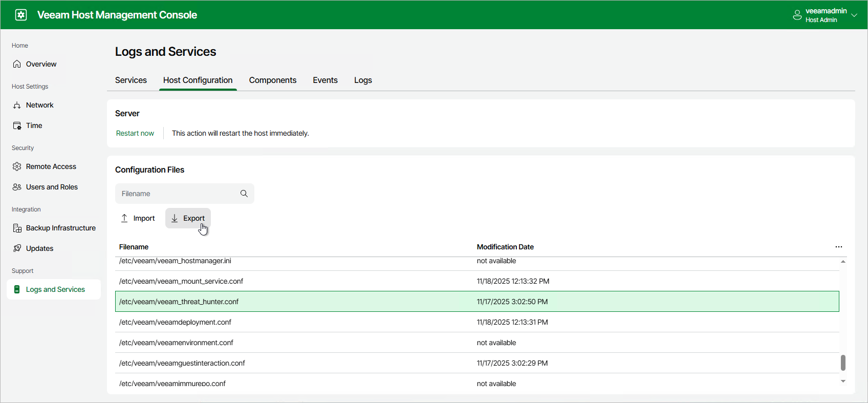
Task: Click the Overview home icon
Action: [x=17, y=64]
